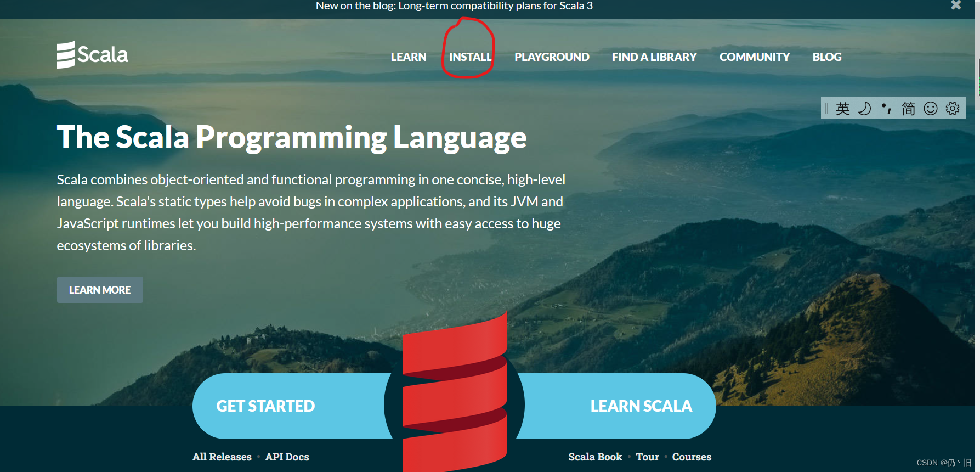Open the All Releases link
The width and height of the screenshot is (980, 472).
click(222, 457)
